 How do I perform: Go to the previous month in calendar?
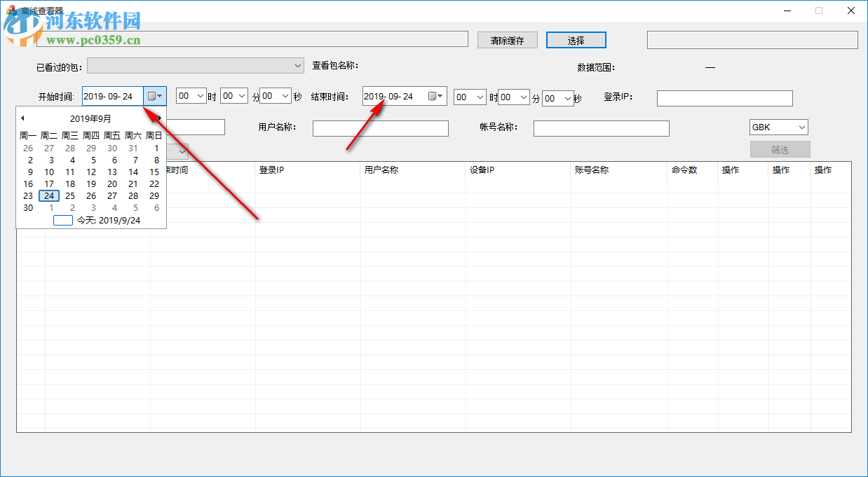click(x=22, y=118)
